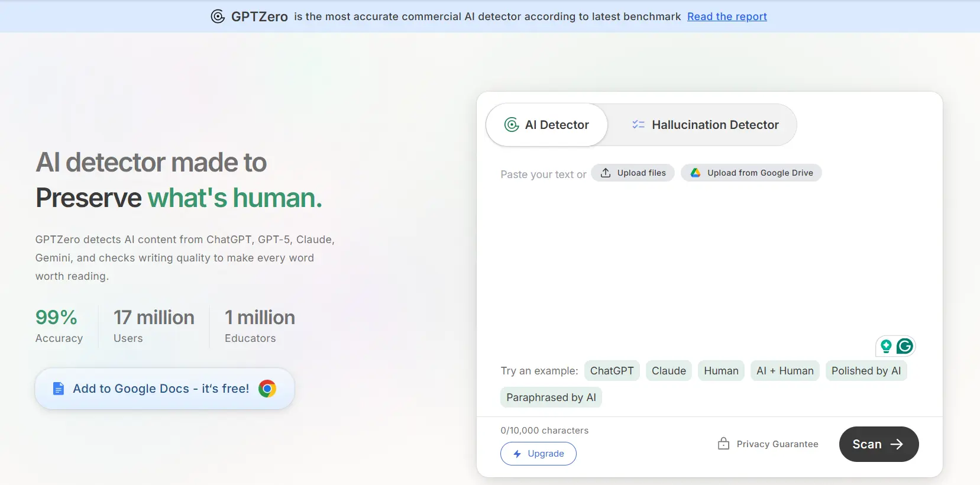
Task: Click the GPTZero brand name in banner
Action: pyautogui.click(x=259, y=17)
